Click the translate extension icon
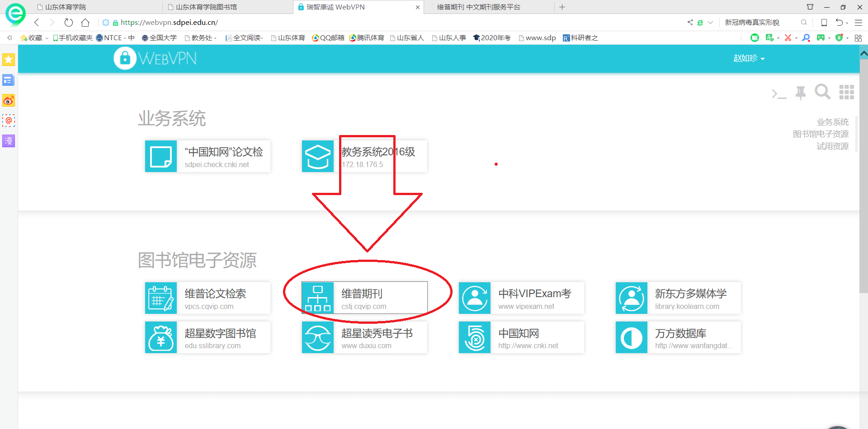 pyautogui.click(x=769, y=38)
